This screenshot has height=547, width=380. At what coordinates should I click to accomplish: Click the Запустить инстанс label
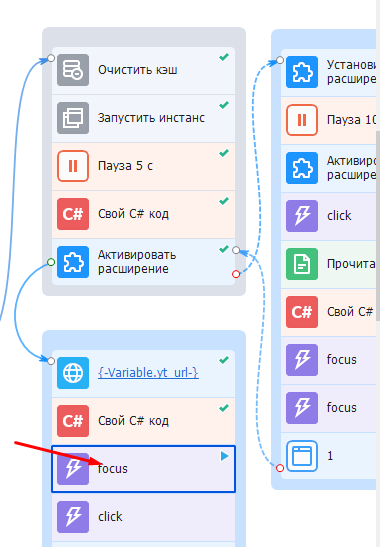[x=151, y=118]
